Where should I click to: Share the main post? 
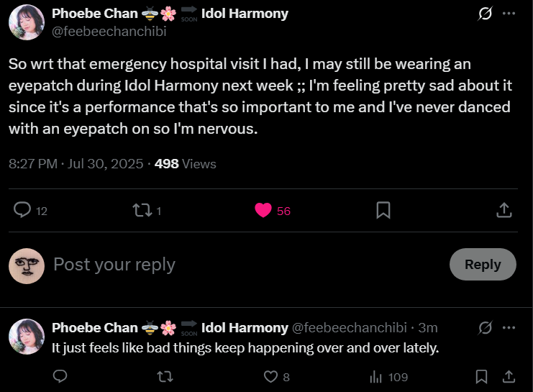tap(504, 210)
